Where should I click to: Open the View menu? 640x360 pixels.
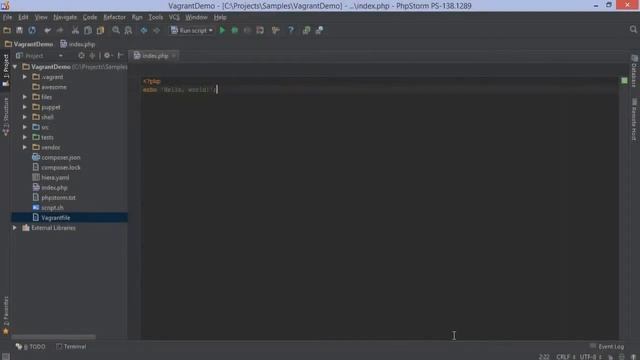tap(41, 17)
